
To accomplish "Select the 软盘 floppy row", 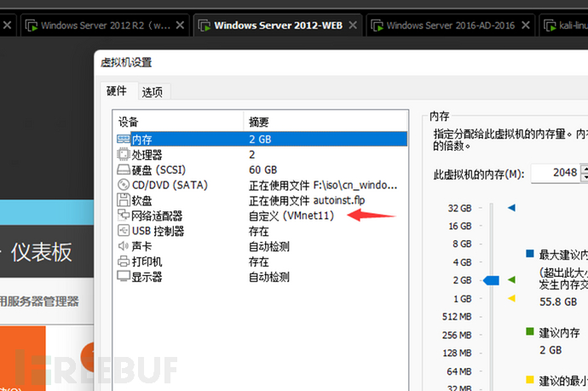I will coord(262,200).
